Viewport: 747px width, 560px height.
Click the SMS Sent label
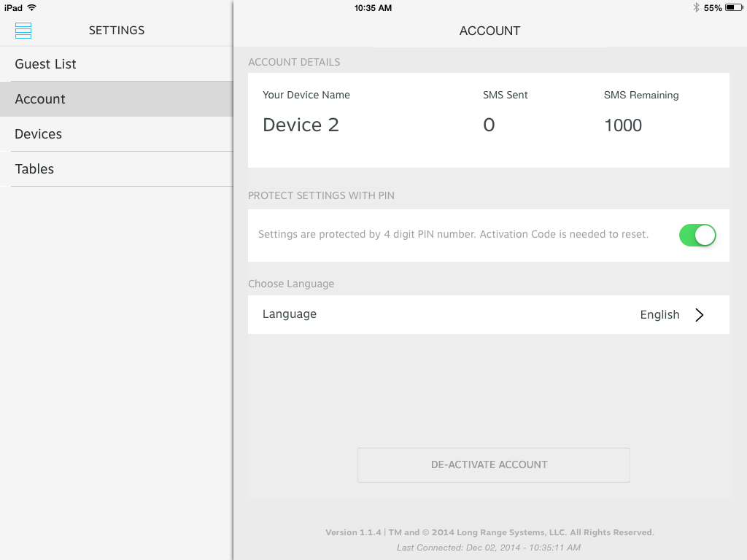click(506, 95)
